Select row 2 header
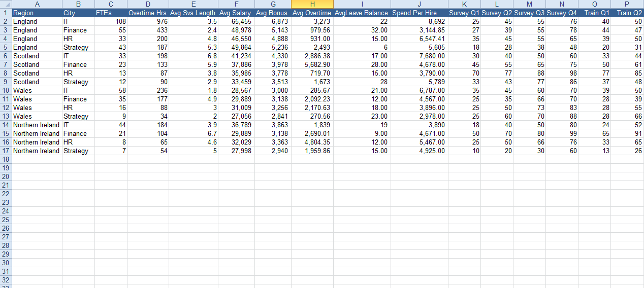Viewport: 644px width, 288px height. coord(6,21)
